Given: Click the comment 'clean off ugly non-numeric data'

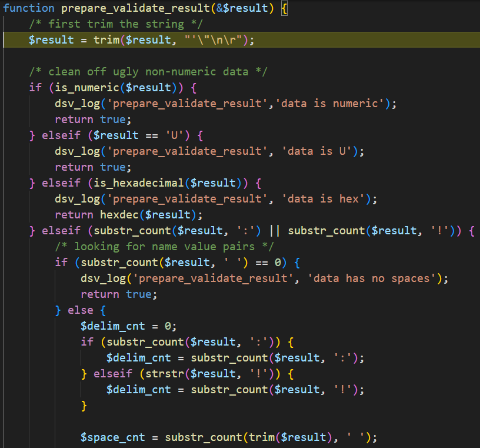Looking at the screenshot, I should (x=148, y=72).
